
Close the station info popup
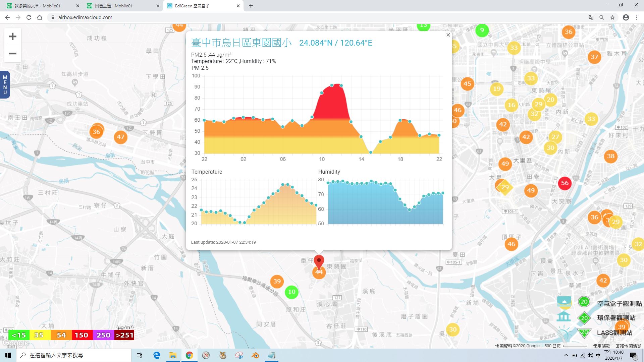448,35
